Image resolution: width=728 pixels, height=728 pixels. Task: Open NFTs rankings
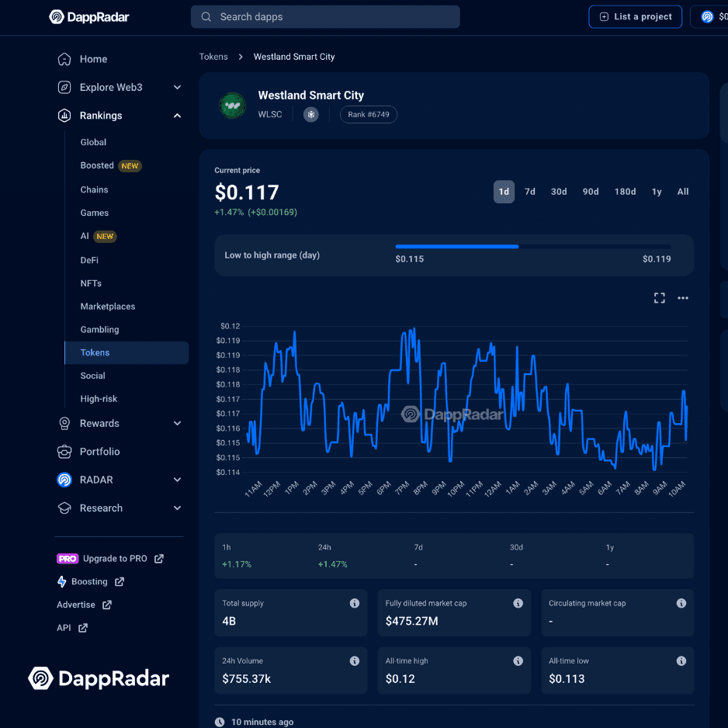pos(91,283)
